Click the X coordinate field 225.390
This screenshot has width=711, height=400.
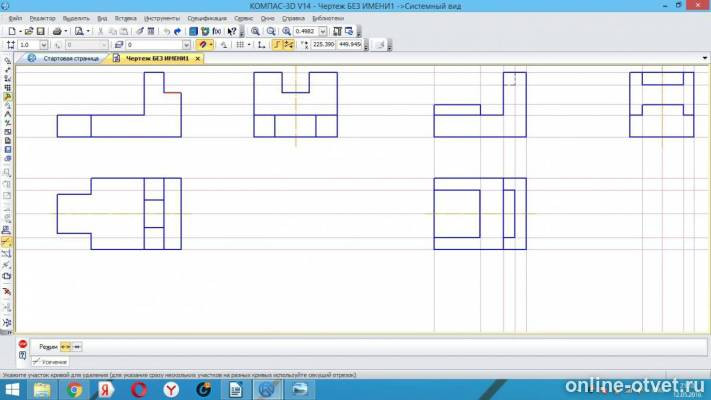(323, 44)
